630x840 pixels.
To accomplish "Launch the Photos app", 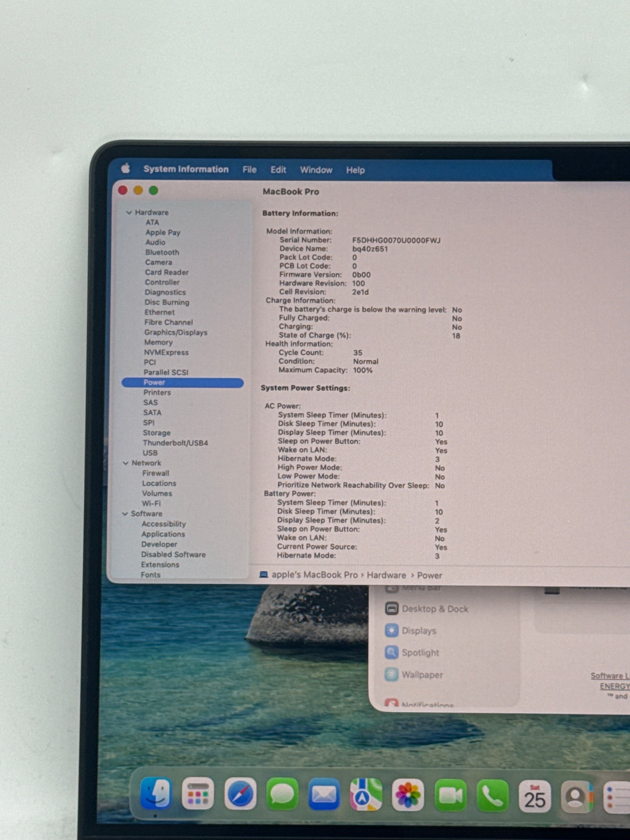I will (408, 795).
